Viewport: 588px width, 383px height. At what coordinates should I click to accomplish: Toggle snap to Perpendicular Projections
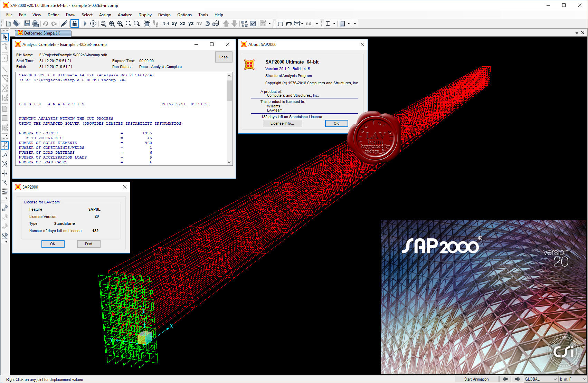pos(5,173)
